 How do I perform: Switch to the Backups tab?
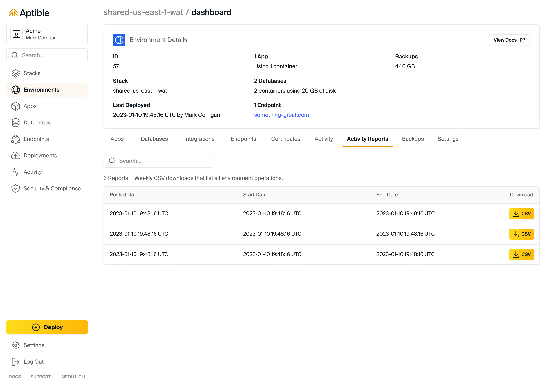point(413,139)
